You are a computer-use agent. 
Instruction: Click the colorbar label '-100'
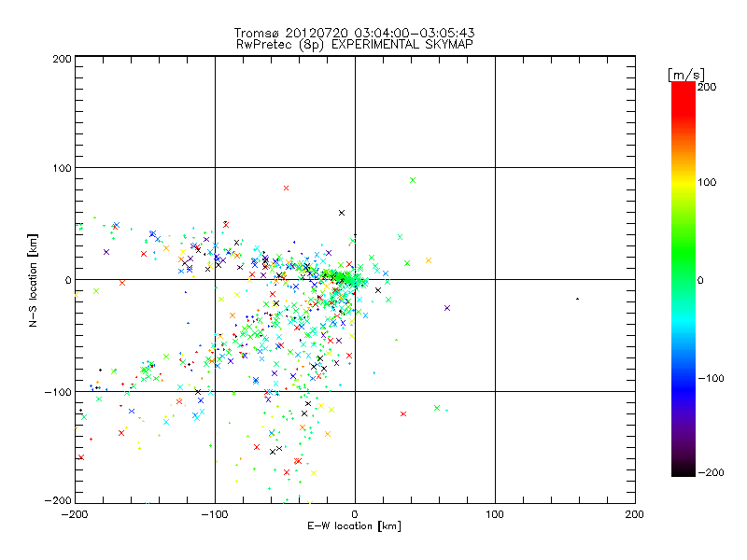[711, 379]
